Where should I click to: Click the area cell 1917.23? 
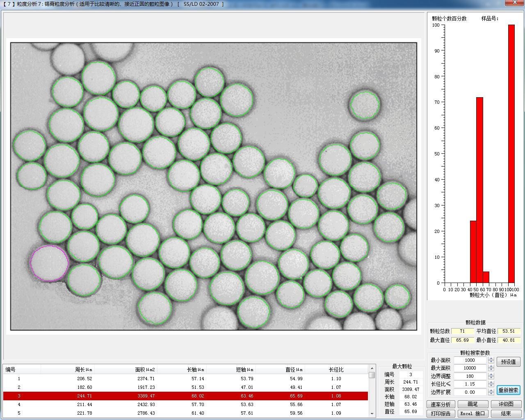point(146,387)
